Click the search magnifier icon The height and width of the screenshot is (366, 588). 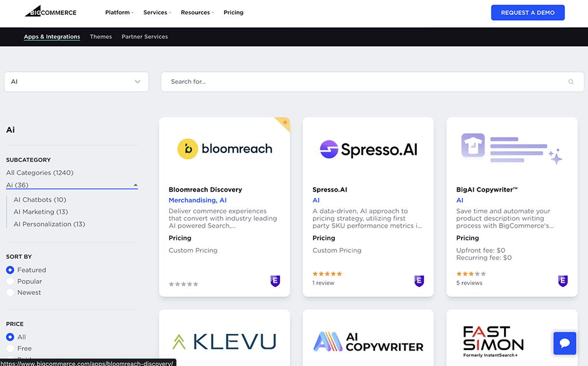pos(571,81)
